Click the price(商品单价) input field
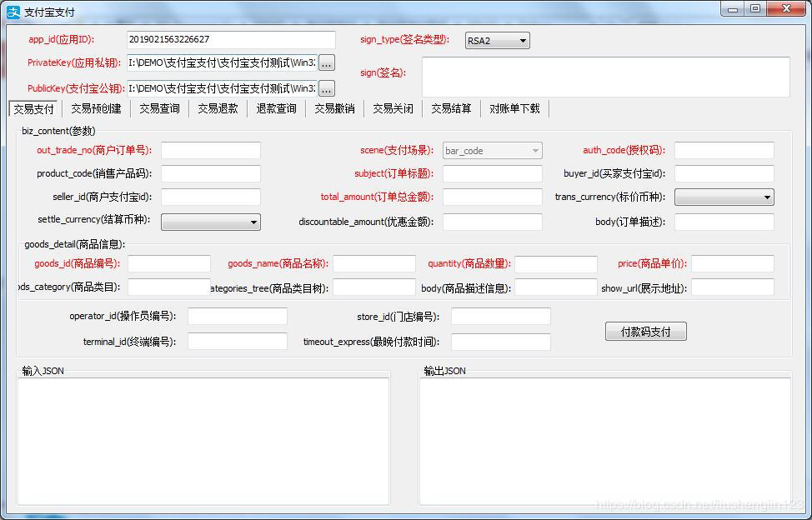The height and width of the screenshot is (520, 812). click(733, 264)
